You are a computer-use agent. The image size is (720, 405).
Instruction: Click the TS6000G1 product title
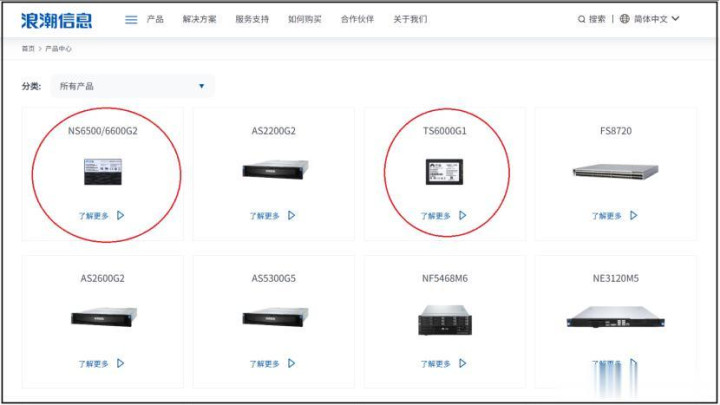[444, 131]
